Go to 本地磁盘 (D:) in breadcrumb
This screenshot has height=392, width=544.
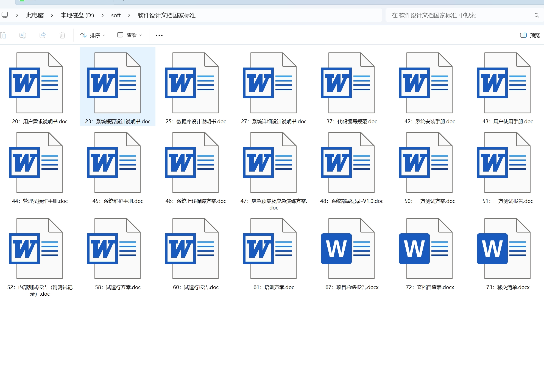pos(77,15)
